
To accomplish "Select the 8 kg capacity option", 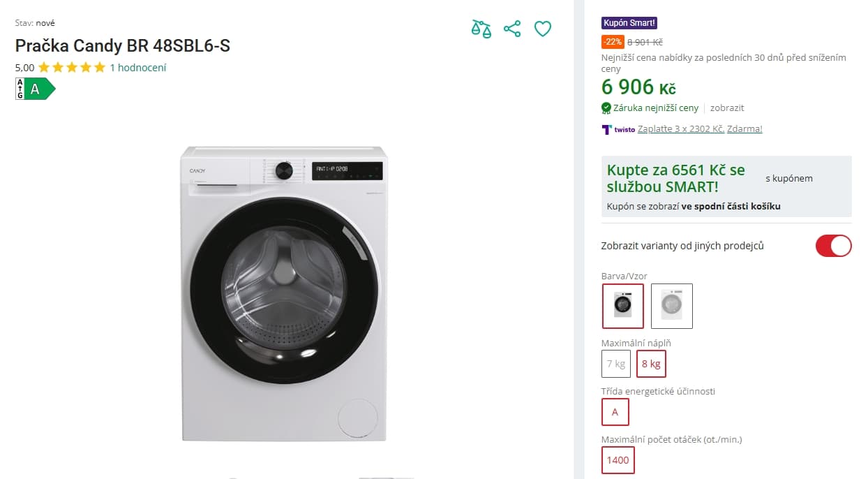I will tap(651, 363).
